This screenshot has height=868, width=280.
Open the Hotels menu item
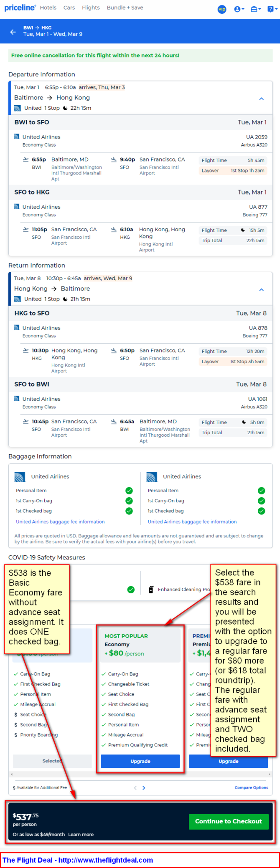pos(48,8)
